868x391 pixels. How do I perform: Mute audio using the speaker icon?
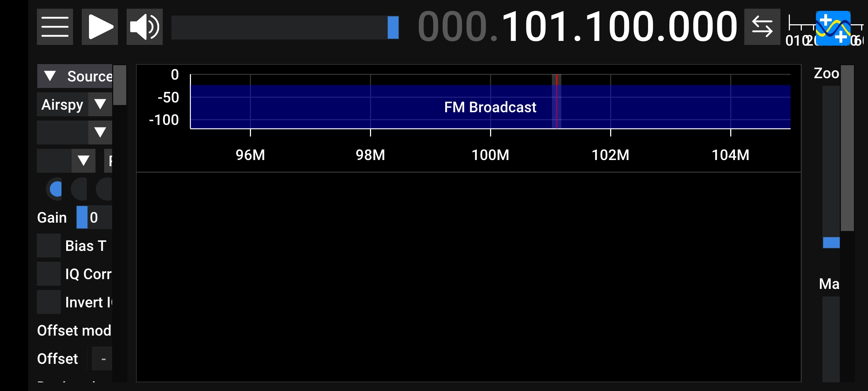pyautogui.click(x=144, y=26)
